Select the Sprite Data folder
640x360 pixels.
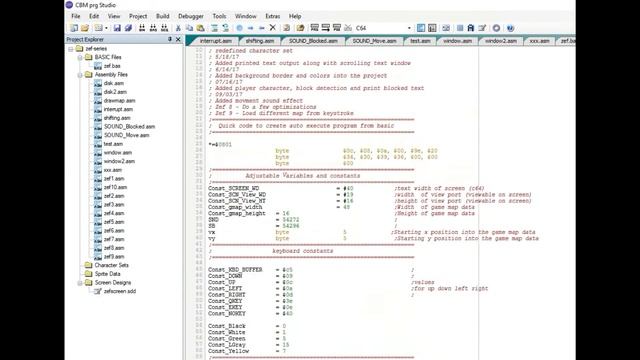click(x=107, y=274)
